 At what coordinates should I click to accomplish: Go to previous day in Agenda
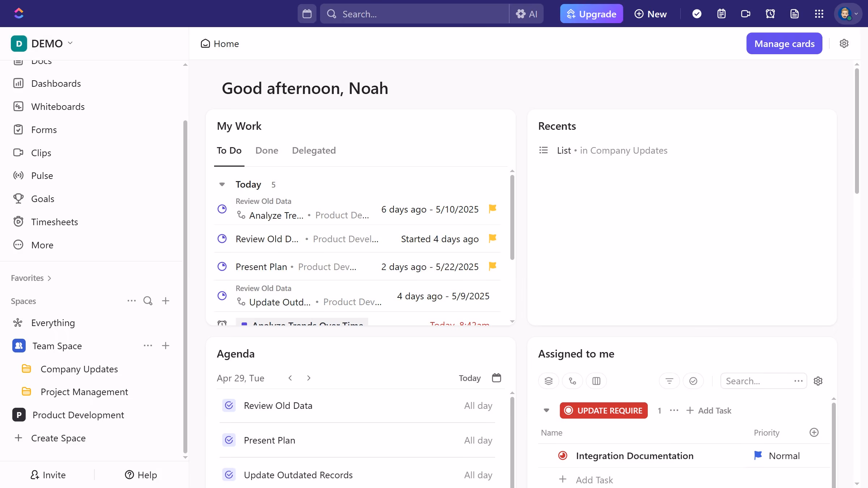click(290, 378)
